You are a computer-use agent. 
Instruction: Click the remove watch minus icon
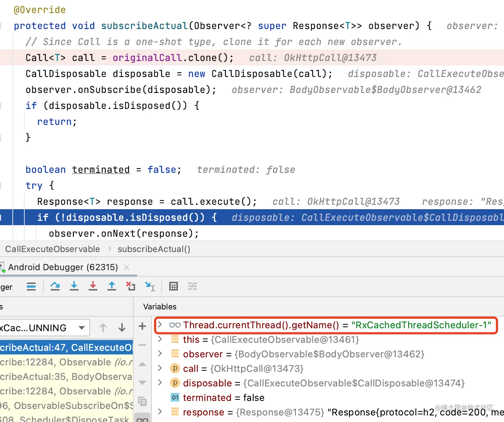coord(142,345)
